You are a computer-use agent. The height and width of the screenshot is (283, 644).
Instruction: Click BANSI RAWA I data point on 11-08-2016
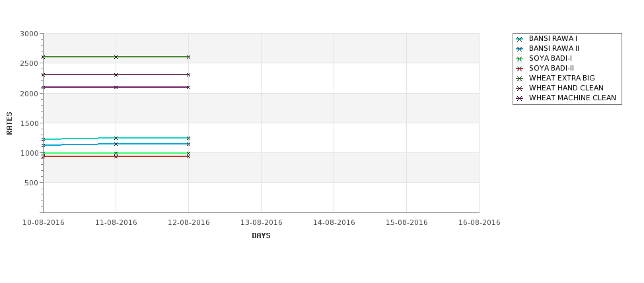(116, 139)
